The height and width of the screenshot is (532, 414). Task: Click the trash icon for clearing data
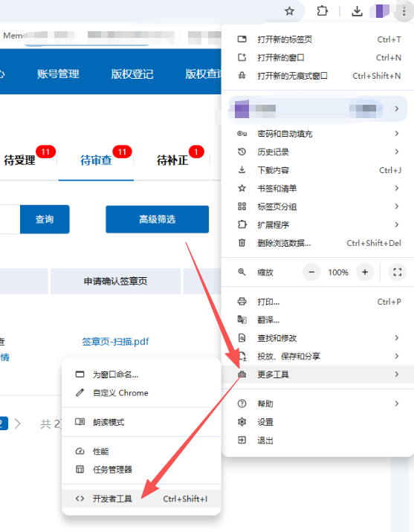click(242, 242)
